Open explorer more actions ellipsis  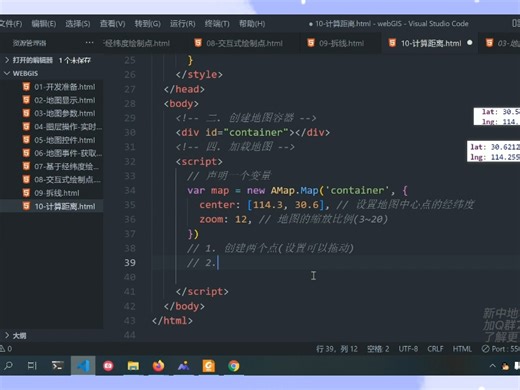[x=89, y=43]
